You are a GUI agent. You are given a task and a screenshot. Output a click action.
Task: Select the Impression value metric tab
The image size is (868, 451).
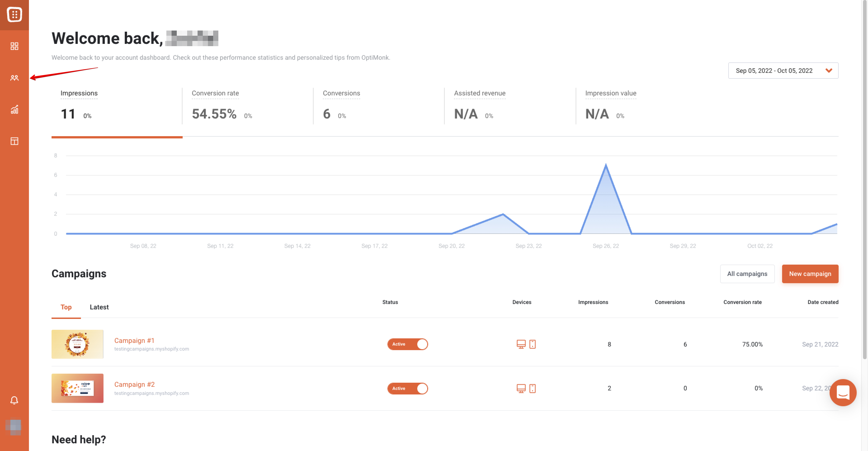point(641,107)
